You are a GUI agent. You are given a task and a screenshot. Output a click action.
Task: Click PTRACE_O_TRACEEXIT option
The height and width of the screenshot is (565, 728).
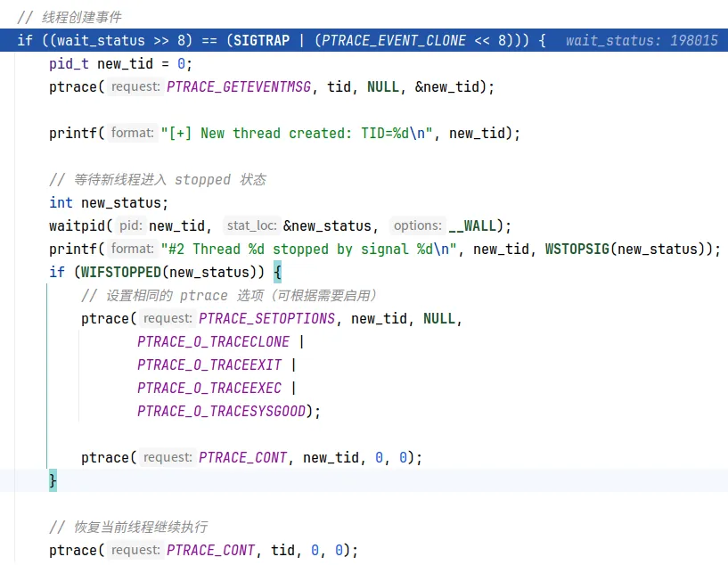click(x=209, y=365)
